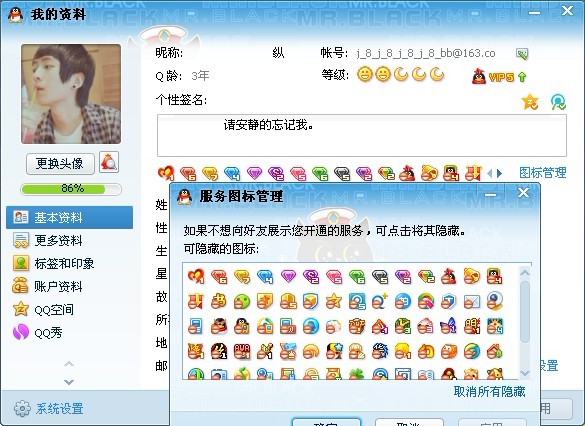This screenshot has height=426, width=585.
Task: Close the 服务图标管理 dialog
Action: click(523, 192)
